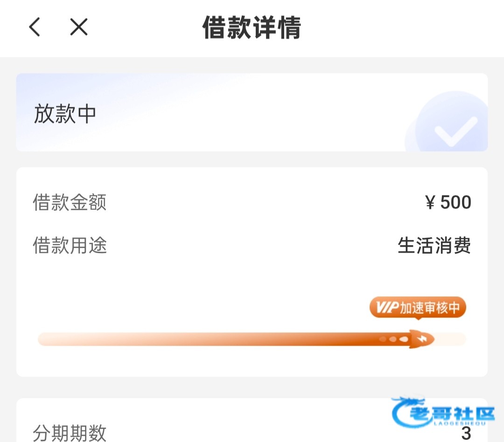Screen dimensions: 504x442
Task: Tap the 放款中 status text
Action: (x=65, y=114)
